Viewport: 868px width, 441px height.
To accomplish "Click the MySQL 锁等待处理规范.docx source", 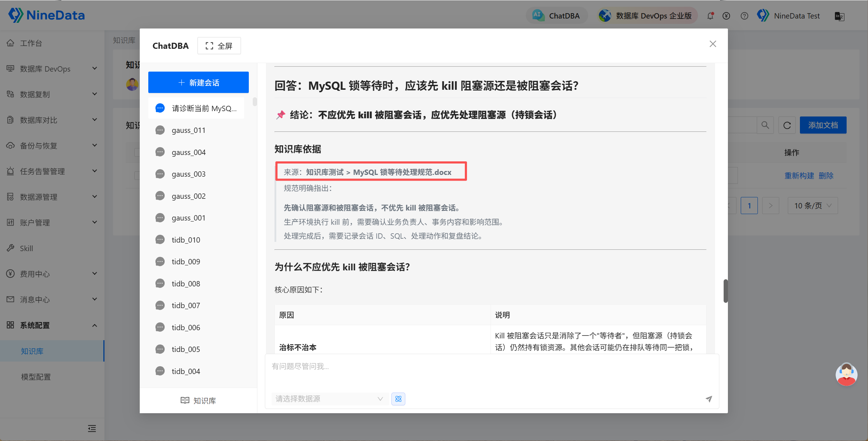I will (x=402, y=172).
